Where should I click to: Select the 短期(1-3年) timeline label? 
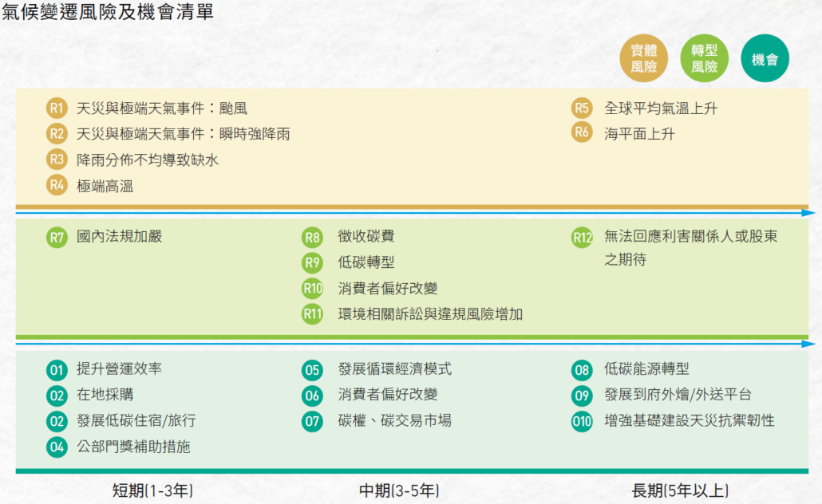click(152, 491)
